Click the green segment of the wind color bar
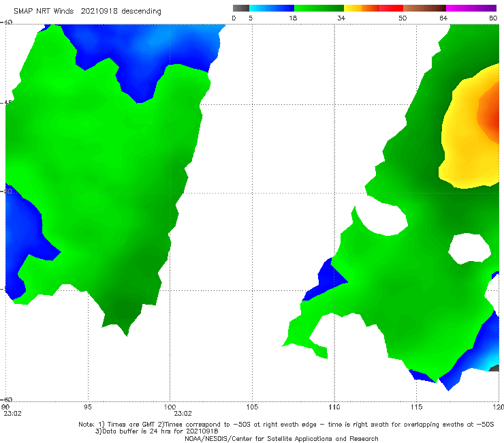 (319, 8)
